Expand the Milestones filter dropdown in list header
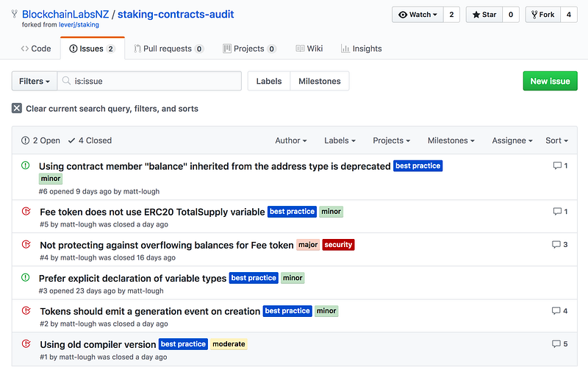 point(451,140)
